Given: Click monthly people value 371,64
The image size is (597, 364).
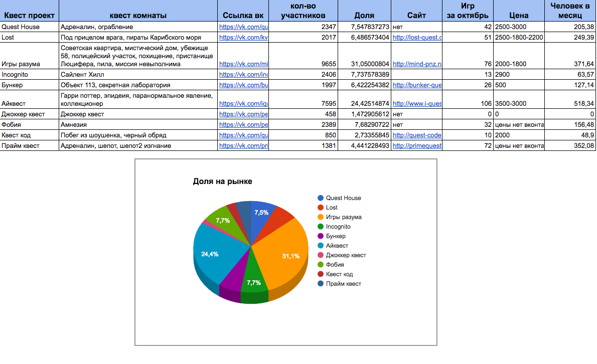Looking at the screenshot, I should 570,56.
